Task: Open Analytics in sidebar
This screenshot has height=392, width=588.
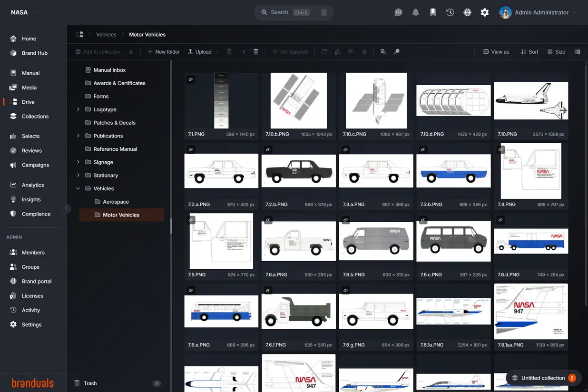Action: (33, 185)
